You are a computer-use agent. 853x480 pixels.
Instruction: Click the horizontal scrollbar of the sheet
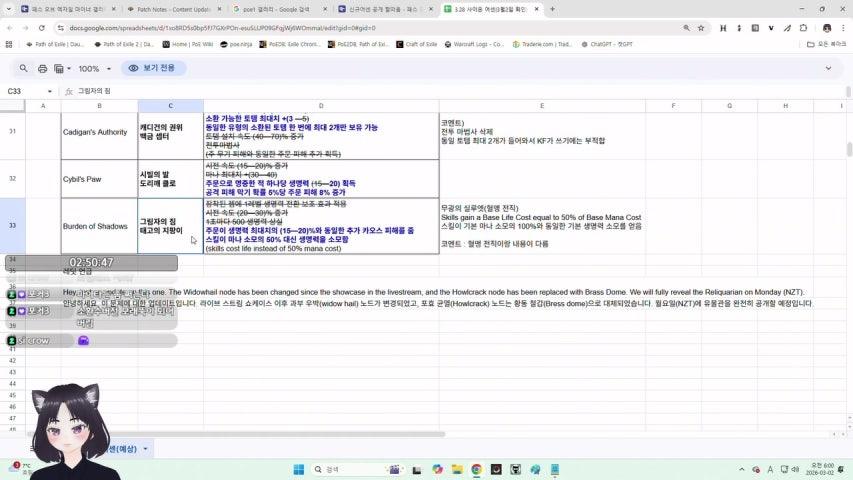(x=236, y=434)
